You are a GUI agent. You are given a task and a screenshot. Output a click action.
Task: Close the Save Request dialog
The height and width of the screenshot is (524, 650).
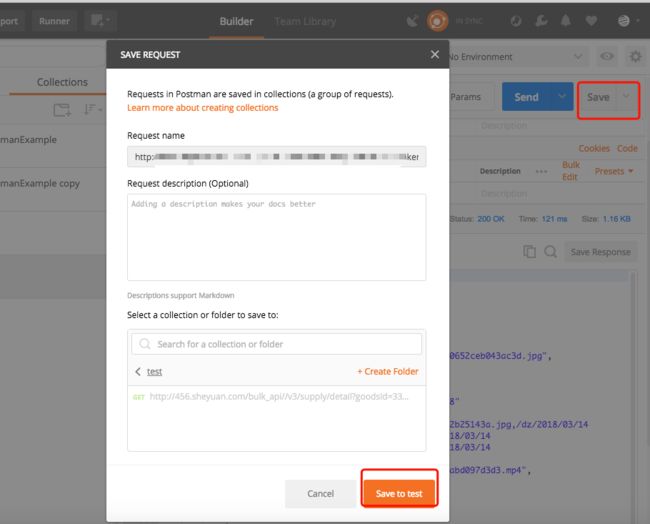click(434, 54)
